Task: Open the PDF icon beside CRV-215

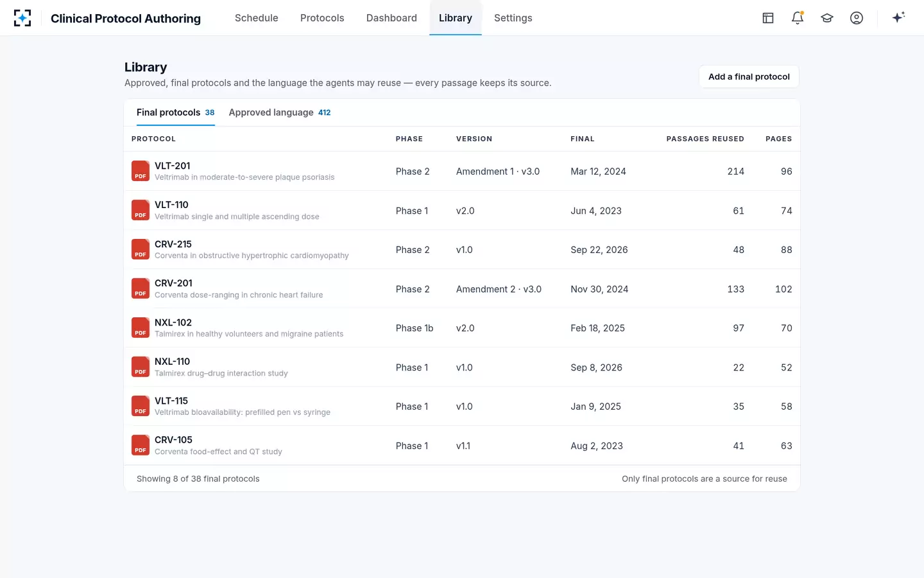Action: (141, 249)
